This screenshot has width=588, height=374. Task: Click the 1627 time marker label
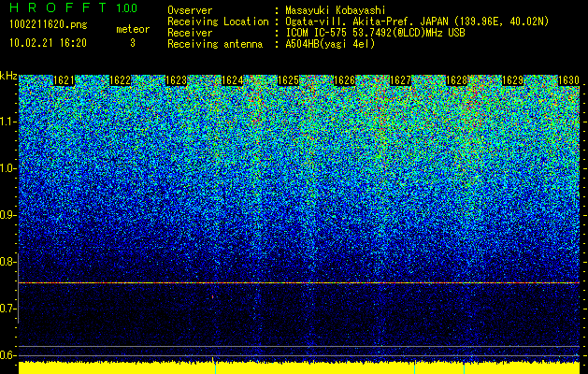click(400, 80)
